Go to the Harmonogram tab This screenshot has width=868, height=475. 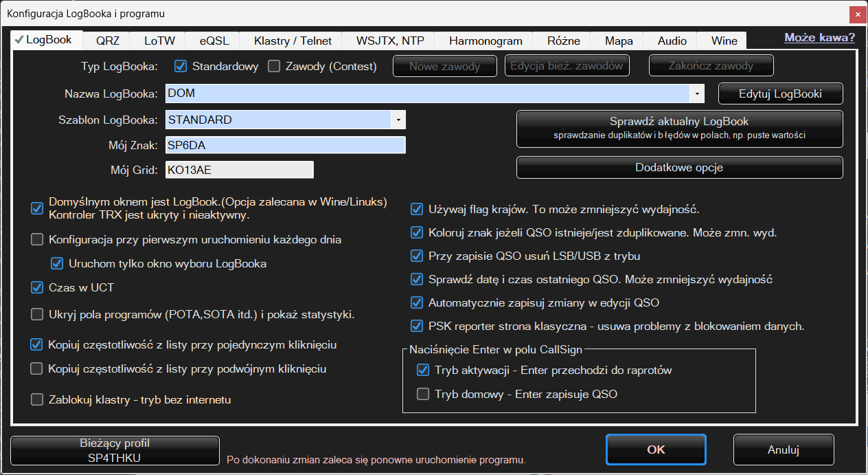[x=486, y=41]
